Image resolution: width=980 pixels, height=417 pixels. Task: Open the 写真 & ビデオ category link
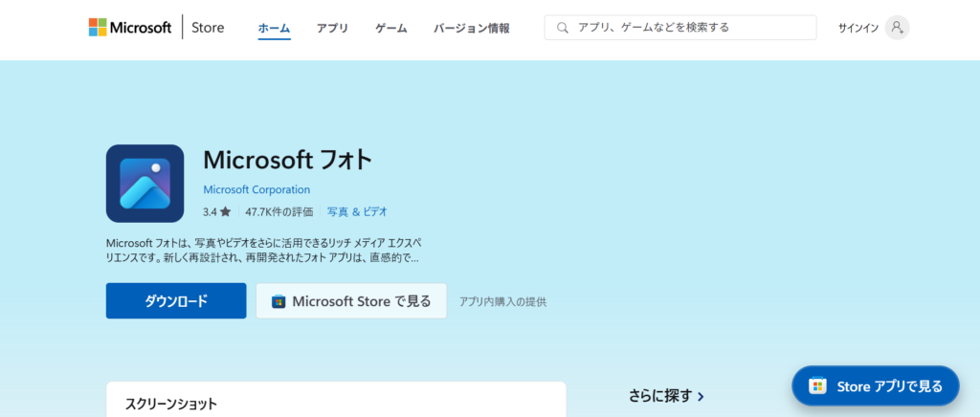pos(357,211)
